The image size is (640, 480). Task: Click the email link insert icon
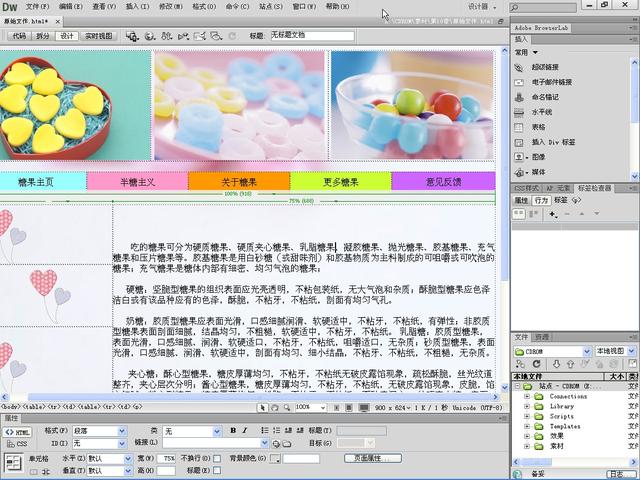[519, 82]
